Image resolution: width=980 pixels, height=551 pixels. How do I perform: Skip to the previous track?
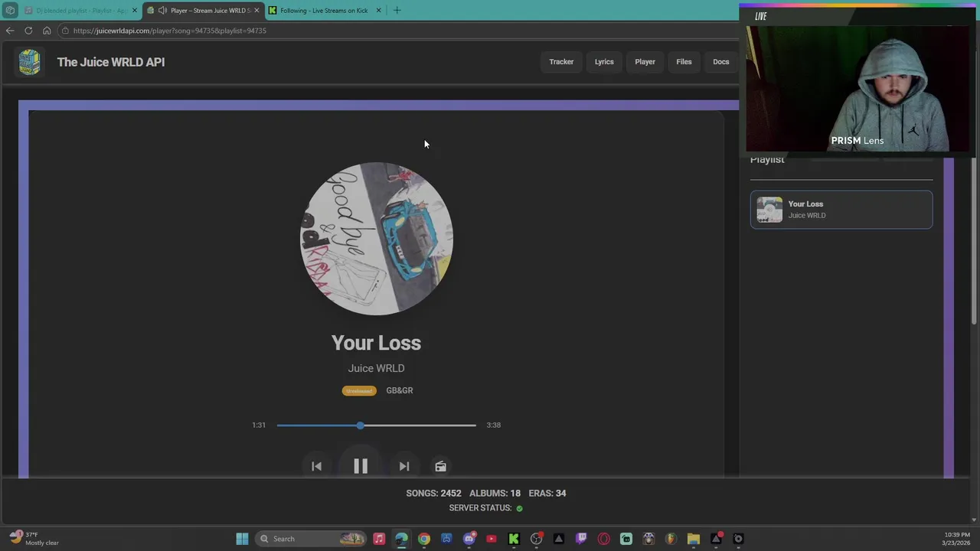316,466
